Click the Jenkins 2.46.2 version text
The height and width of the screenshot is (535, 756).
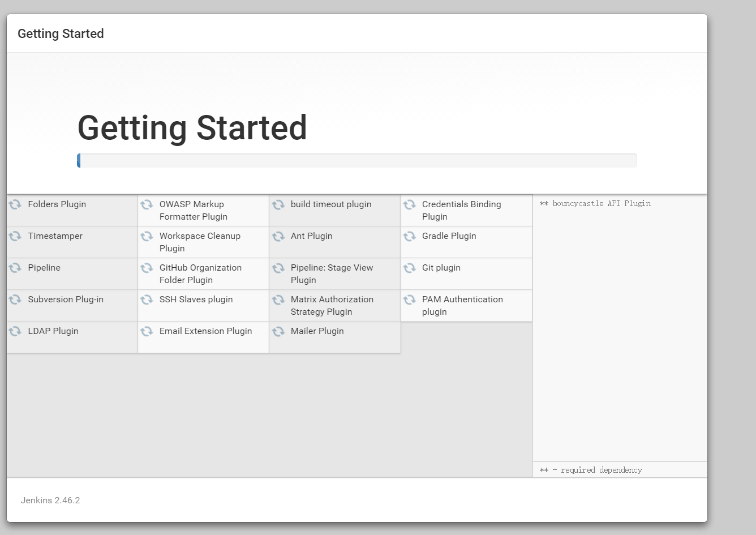50,500
